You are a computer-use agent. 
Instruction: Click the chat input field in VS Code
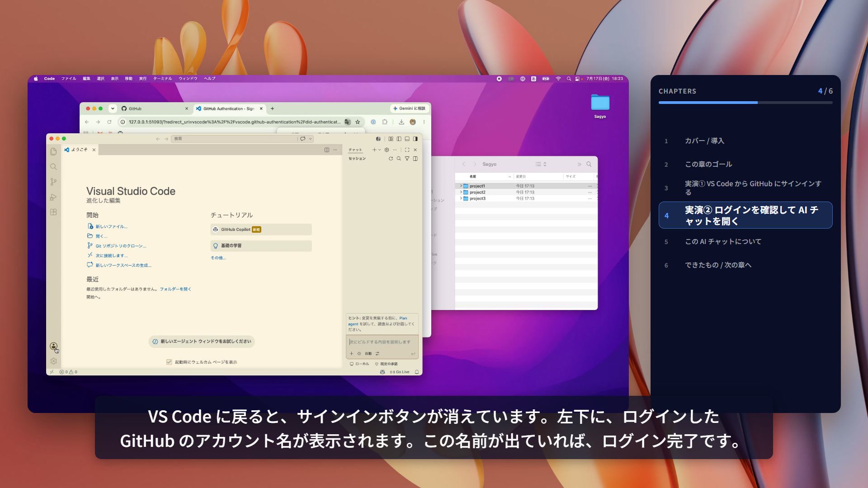pos(382,342)
